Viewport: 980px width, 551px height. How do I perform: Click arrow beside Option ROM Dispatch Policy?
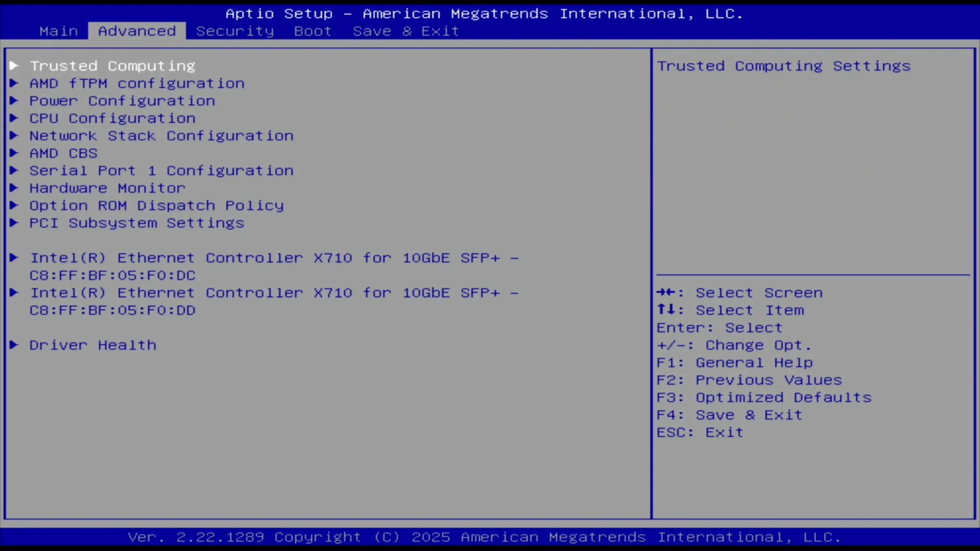tap(14, 205)
